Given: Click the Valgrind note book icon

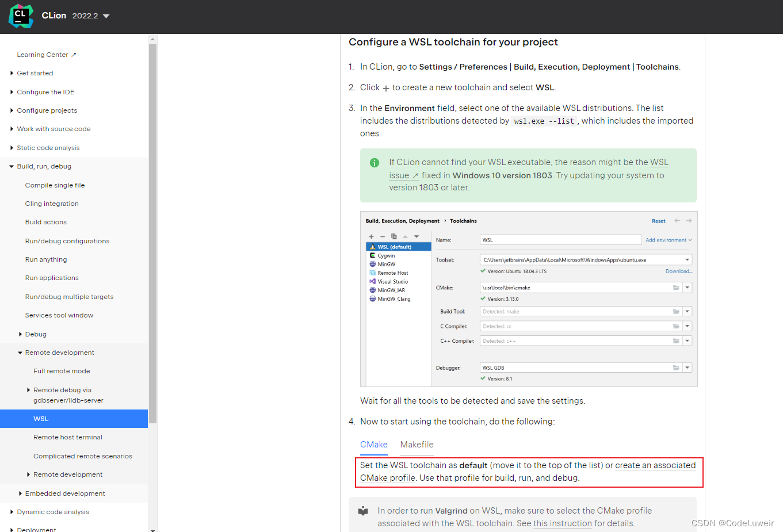Looking at the screenshot, I should tap(363, 511).
